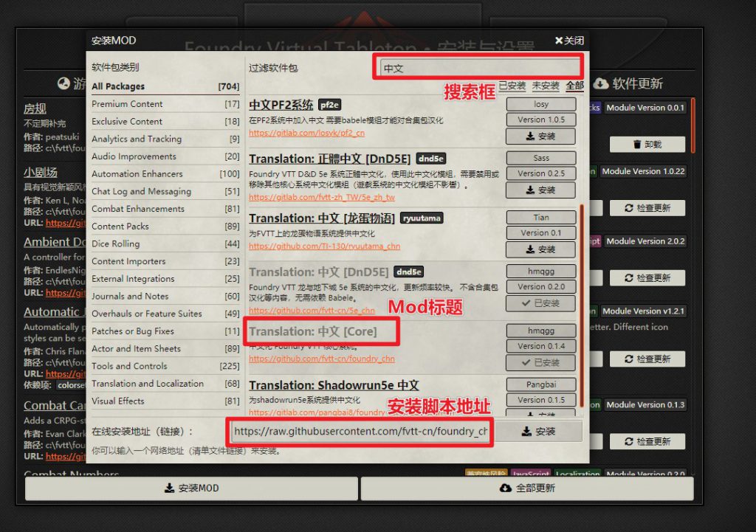756x532 pixels.
Task: Pick Actor and Item Sheets category
Action: click(x=165, y=348)
